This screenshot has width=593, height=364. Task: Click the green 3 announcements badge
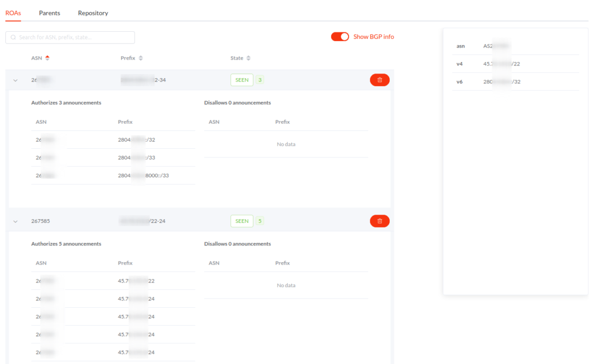pos(259,79)
